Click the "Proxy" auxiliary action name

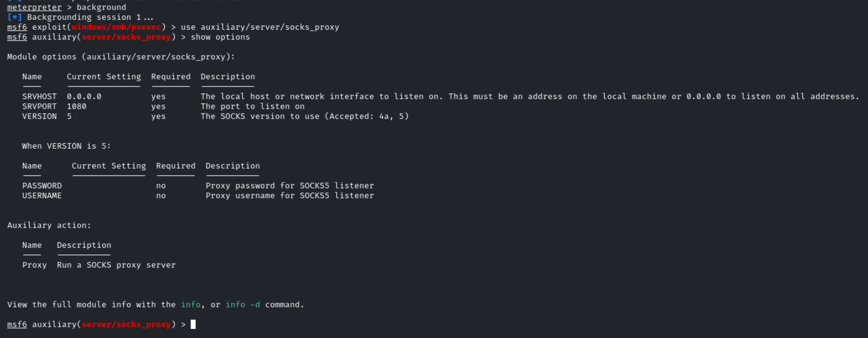(34, 265)
